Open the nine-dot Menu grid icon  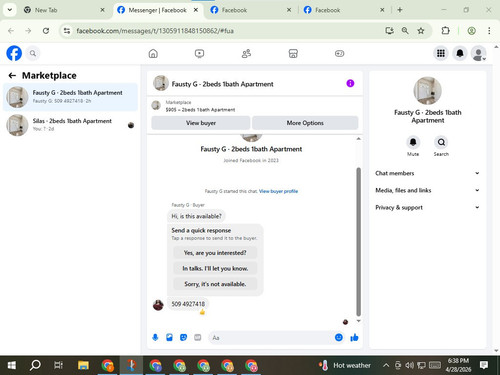point(441,53)
